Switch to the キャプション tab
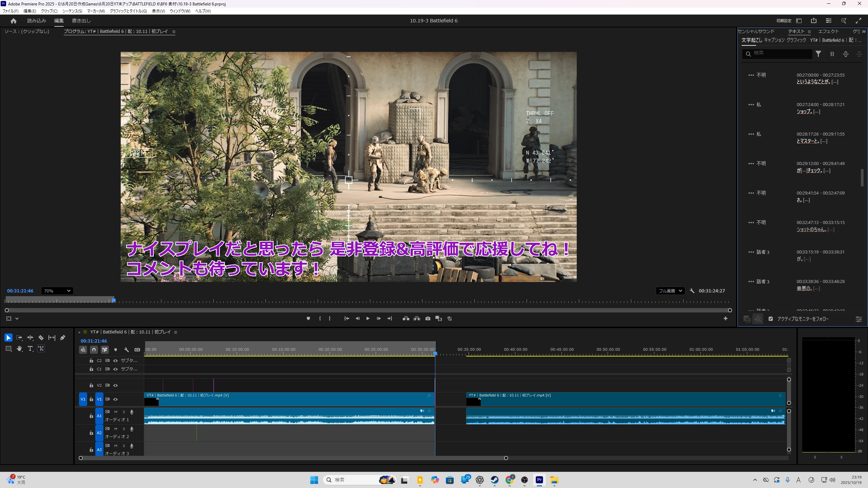The image size is (868, 488). pos(774,40)
